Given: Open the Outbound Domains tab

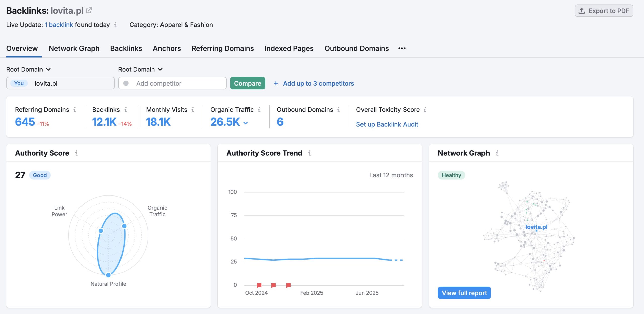Looking at the screenshot, I should pos(356,48).
